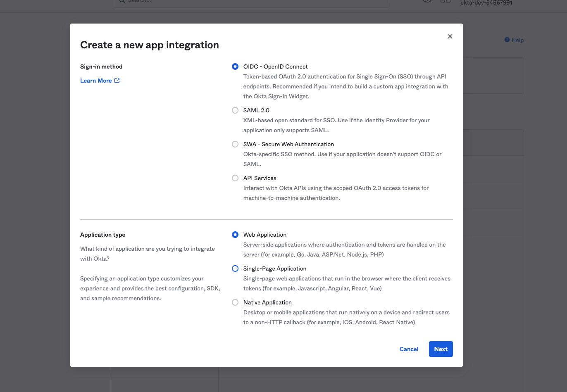Click the okta-dev-54567991 account name
The image size is (567, 392).
pos(486,3)
